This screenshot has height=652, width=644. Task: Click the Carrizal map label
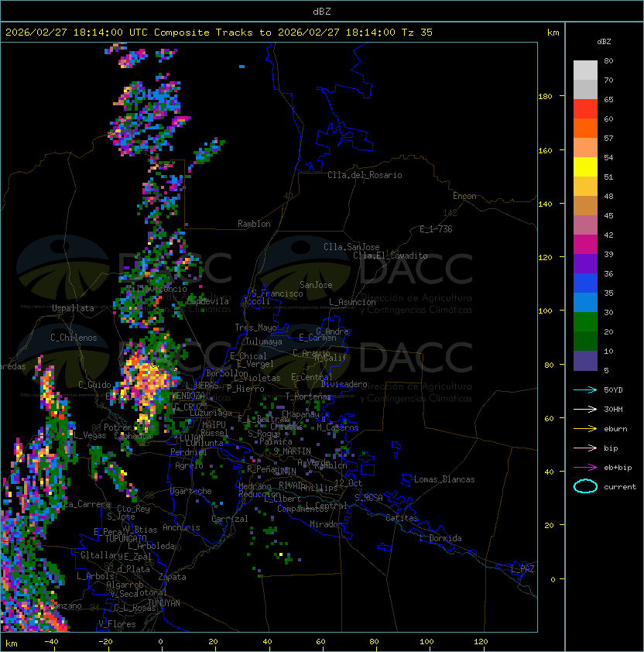click(x=230, y=519)
